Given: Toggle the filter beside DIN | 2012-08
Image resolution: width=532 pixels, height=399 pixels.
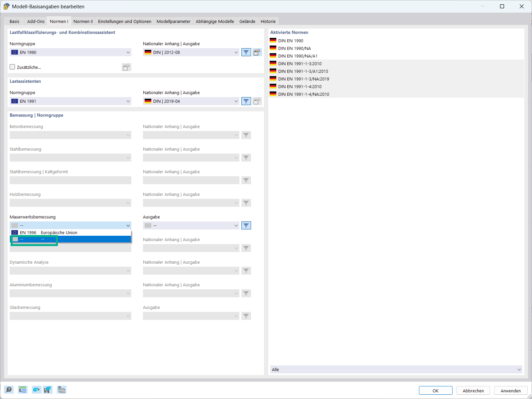Looking at the screenshot, I should (246, 52).
